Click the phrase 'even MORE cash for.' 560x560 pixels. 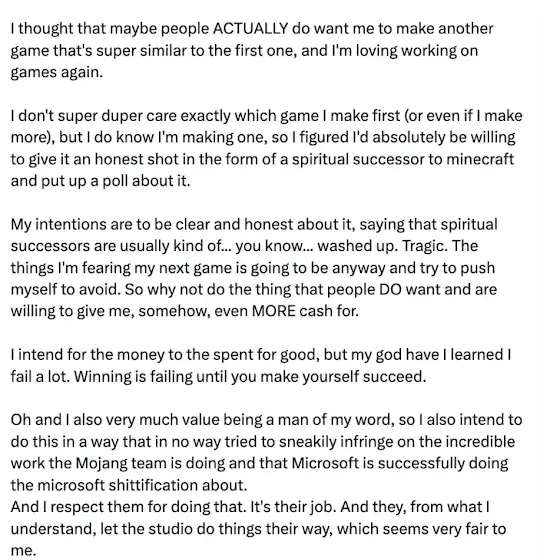click(286, 311)
